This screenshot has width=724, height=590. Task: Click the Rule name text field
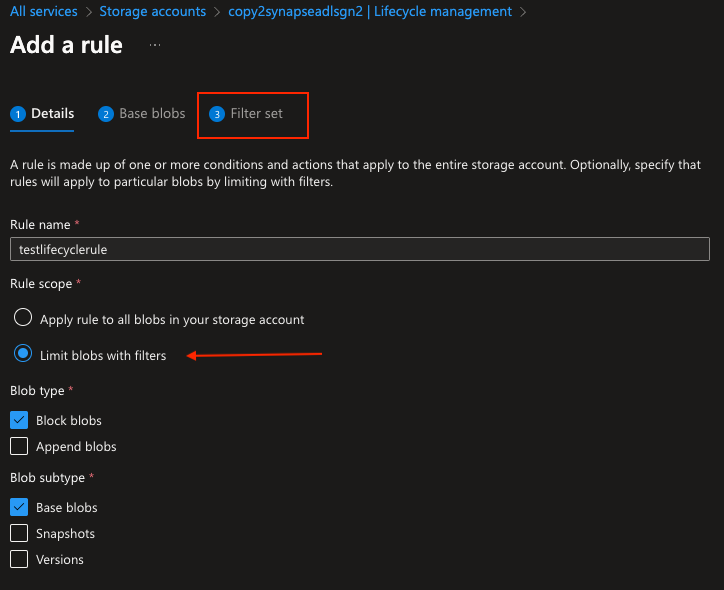point(360,249)
